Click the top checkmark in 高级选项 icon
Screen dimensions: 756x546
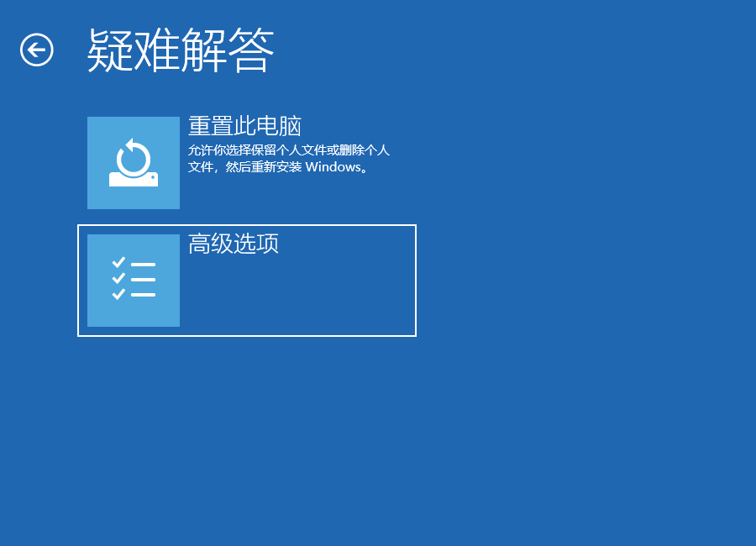(x=118, y=263)
